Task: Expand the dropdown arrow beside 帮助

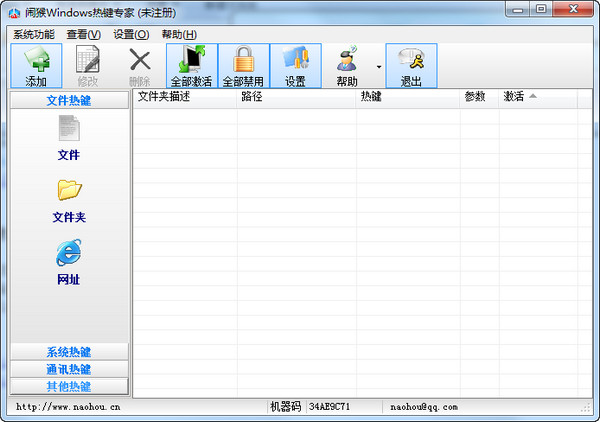Action: (379, 67)
